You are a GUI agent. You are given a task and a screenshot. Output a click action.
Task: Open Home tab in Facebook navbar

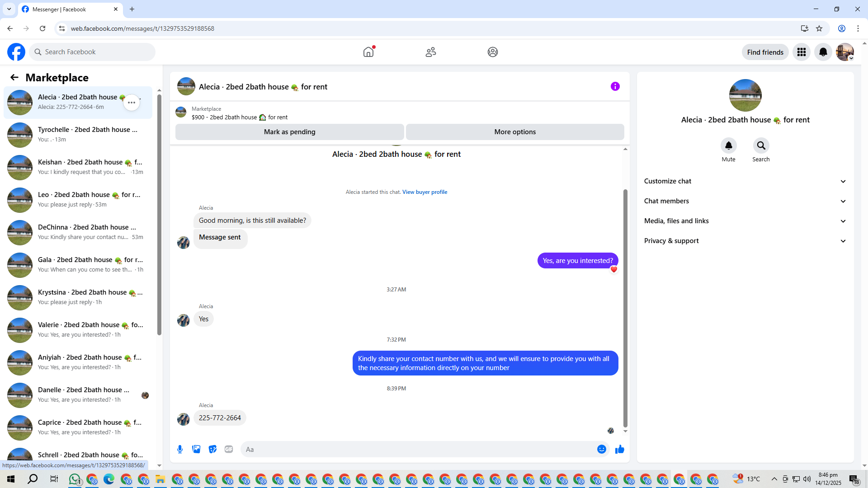[368, 52]
